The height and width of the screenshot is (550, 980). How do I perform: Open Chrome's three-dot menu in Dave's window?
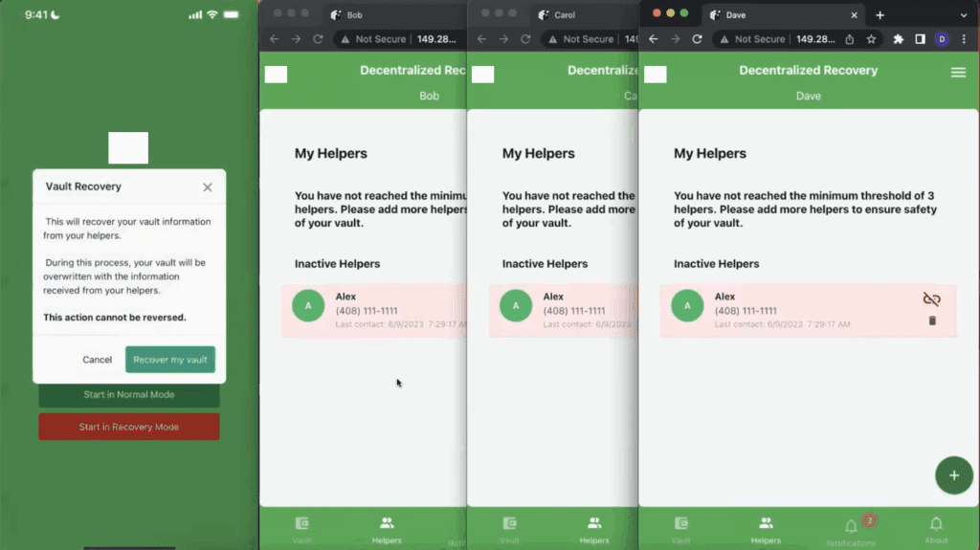click(964, 39)
